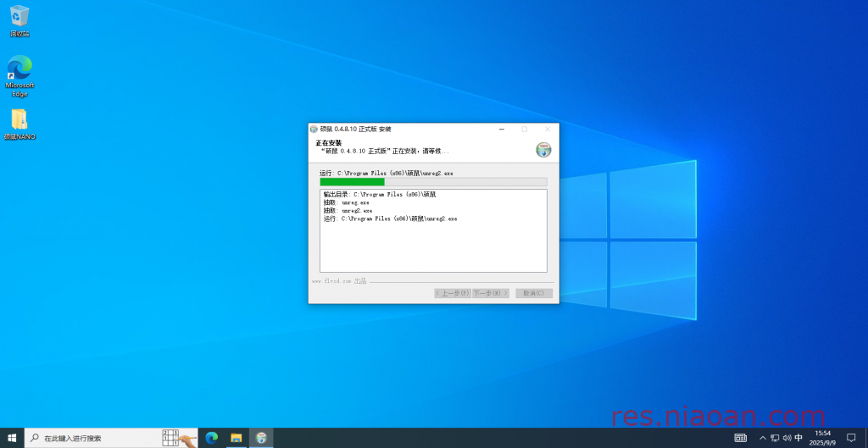Viewport: 868px width, 448px height.
Task: Click last log line 运行: unreg2.exe path
Action: pos(390,218)
